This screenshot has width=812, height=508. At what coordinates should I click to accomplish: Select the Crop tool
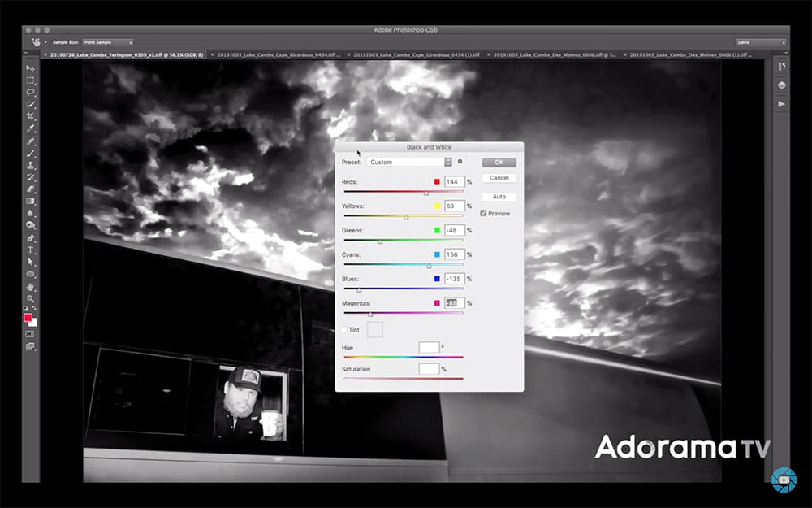point(31,116)
